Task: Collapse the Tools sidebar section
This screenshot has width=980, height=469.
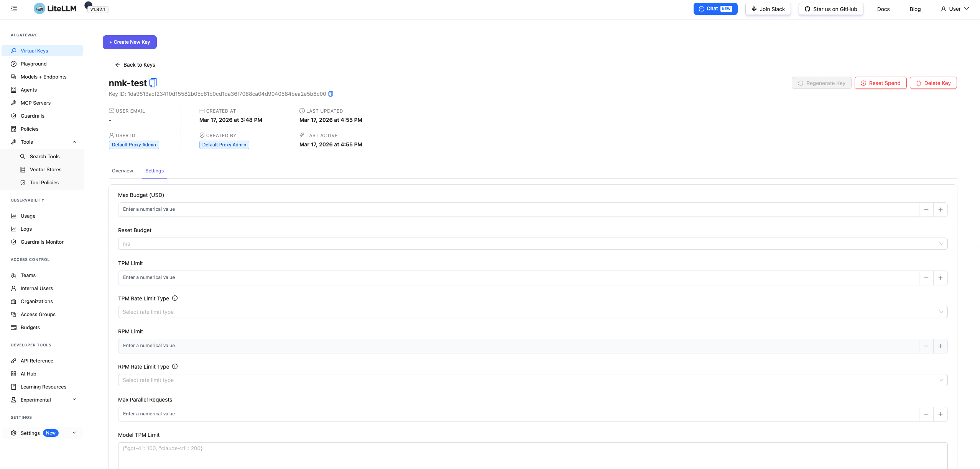Action: 74,142
